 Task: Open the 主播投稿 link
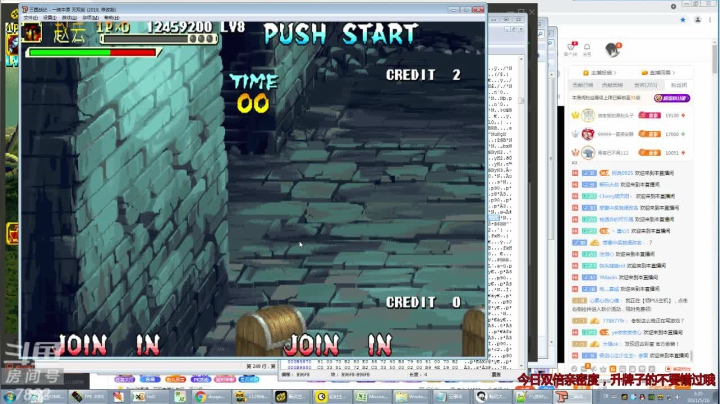point(600,73)
